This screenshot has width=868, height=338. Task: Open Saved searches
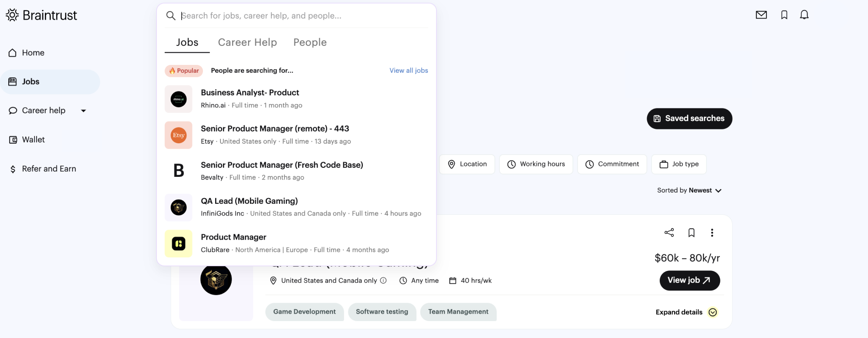[689, 118]
